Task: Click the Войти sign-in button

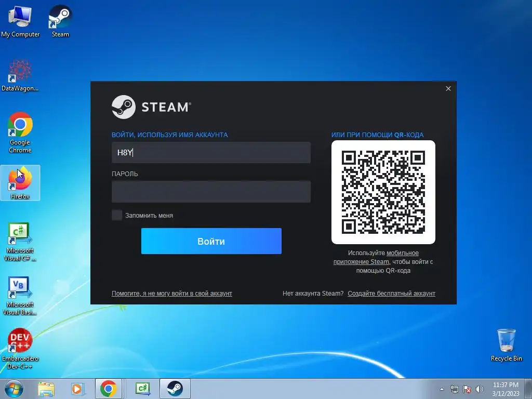Action: pos(211,241)
